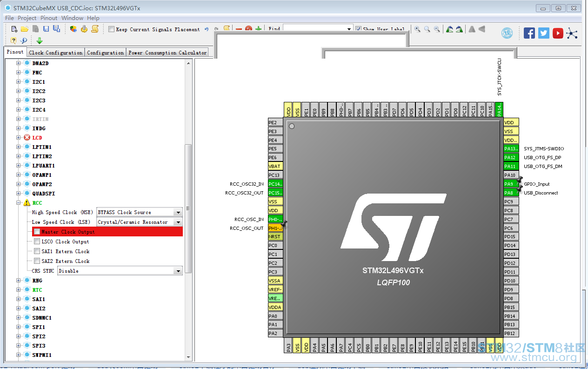Select the USB_Disconnect pin label
The image size is (588, 369).
pyautogui.click(x=541, y=193)
